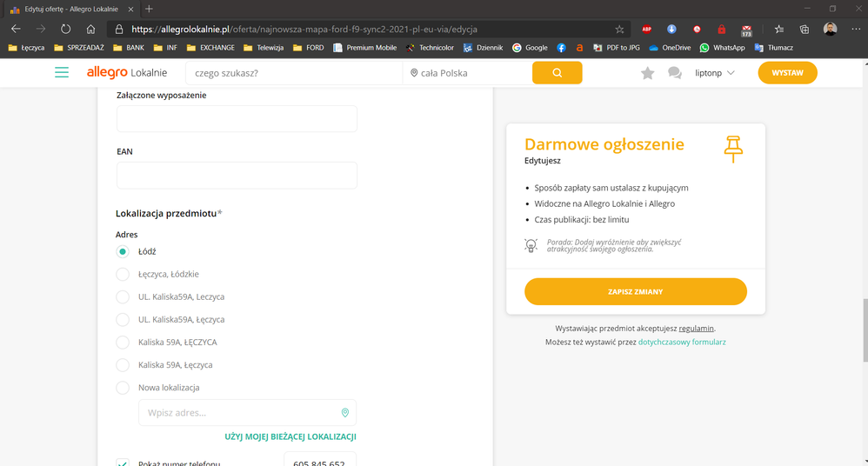Open the ABP adblock extension icon
The height and width of the screenshot is (466, 868).
(646, 30)
